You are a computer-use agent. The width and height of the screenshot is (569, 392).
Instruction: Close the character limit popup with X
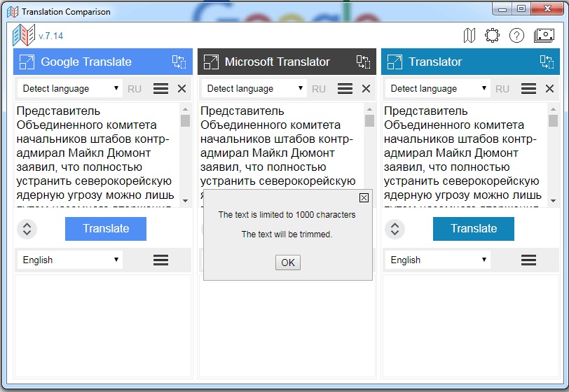[x=364, y=197]
